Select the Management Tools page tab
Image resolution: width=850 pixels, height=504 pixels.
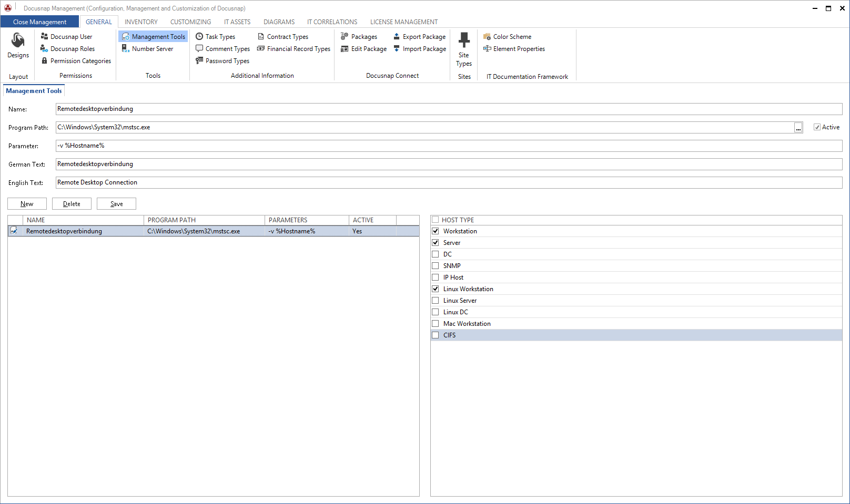[x=34, y=91]
